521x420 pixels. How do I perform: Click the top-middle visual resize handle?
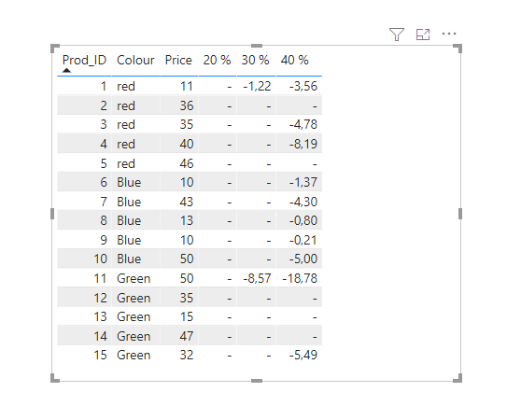click(257, 46)
